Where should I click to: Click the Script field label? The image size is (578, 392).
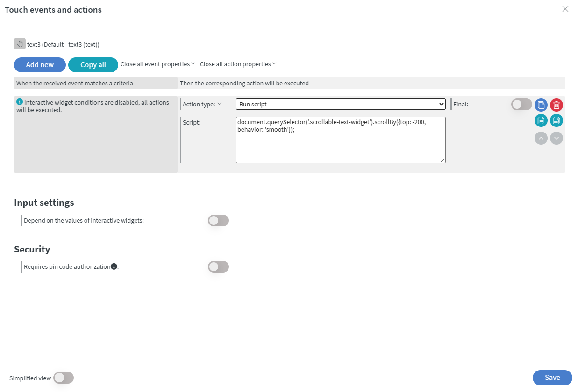tap(192, 122)
